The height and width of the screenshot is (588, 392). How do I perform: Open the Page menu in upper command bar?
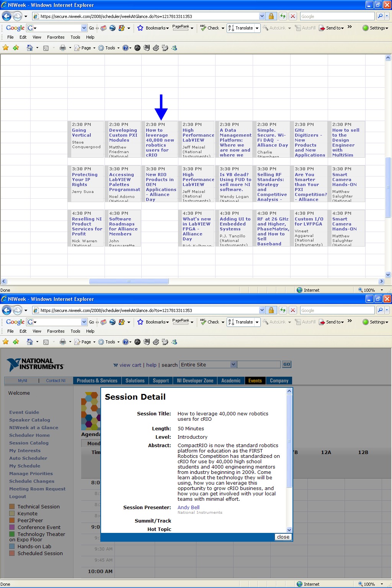(x=85, y=48)
